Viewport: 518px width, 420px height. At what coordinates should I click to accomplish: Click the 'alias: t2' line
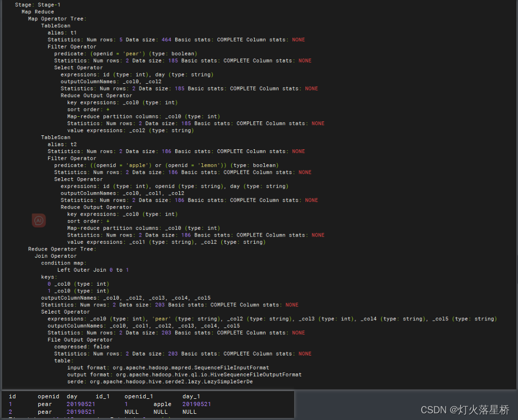(62, 144)
